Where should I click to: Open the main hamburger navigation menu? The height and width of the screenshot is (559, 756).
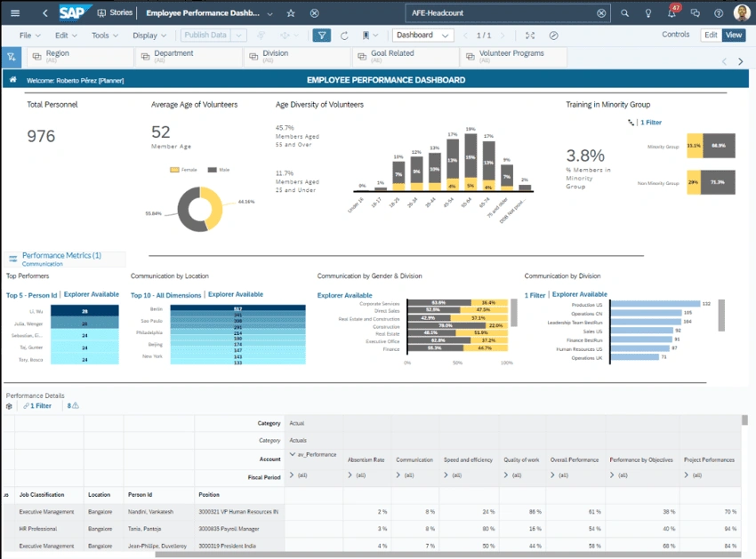(14, 13)
